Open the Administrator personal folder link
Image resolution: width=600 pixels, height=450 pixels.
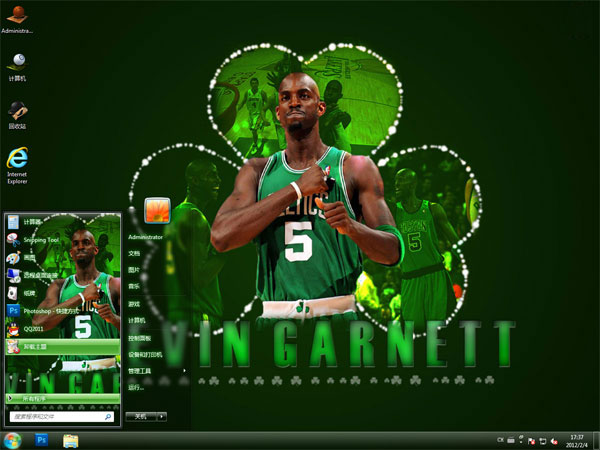coord(145,237)
